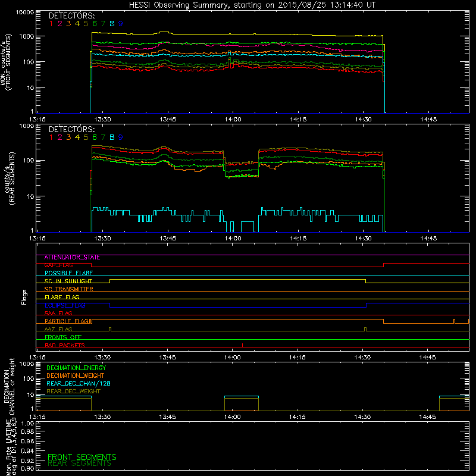Viewport: 476px width, 476px height.
Task: Click the HESSI Observing Summary title text
Action: click(252, 5)
